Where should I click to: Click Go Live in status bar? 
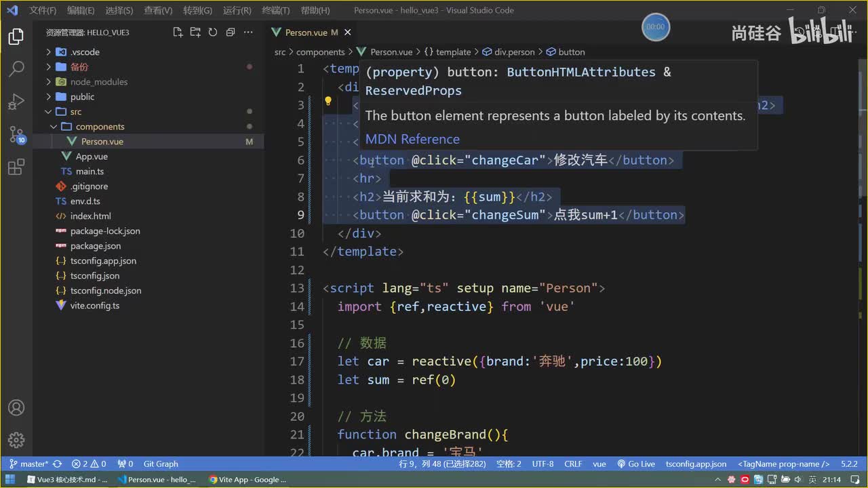pos(636,464)
